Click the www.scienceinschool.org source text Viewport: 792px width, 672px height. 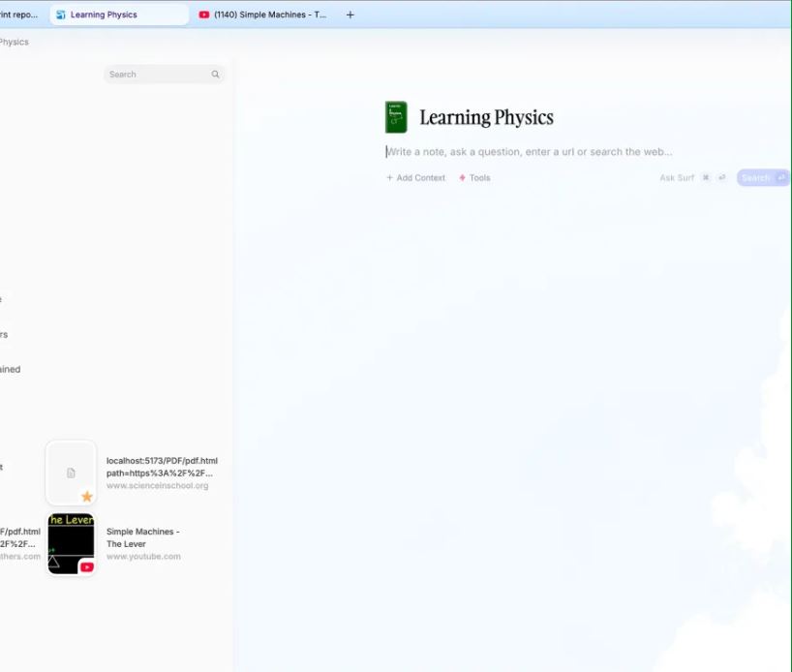pyautogui.click(x=157, y=485)
